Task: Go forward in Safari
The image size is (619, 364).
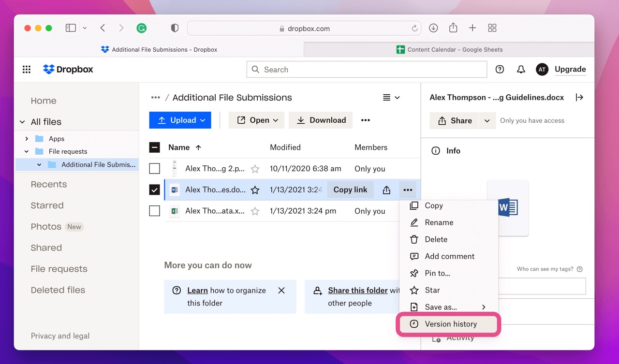Action: coord(121,28)
